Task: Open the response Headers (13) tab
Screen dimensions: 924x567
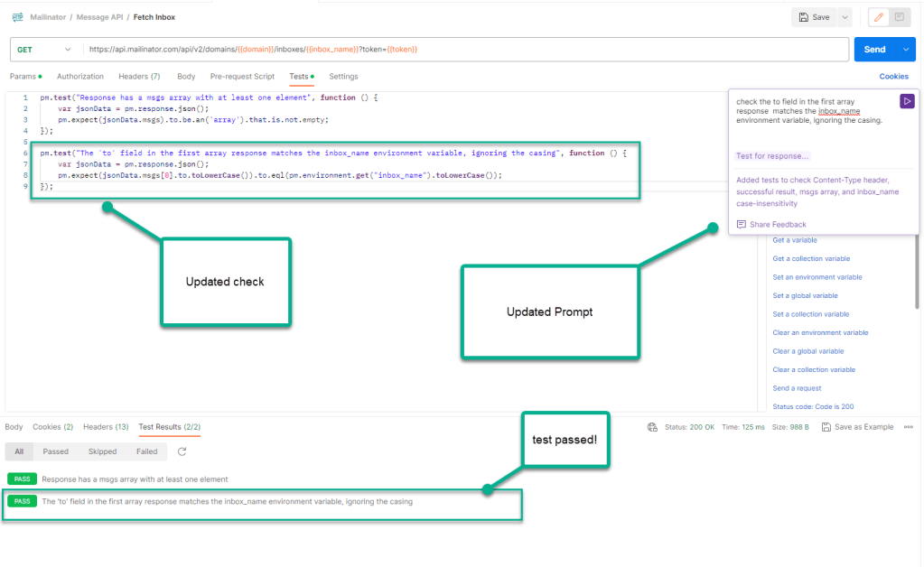Action: click(x=106, y=427)
